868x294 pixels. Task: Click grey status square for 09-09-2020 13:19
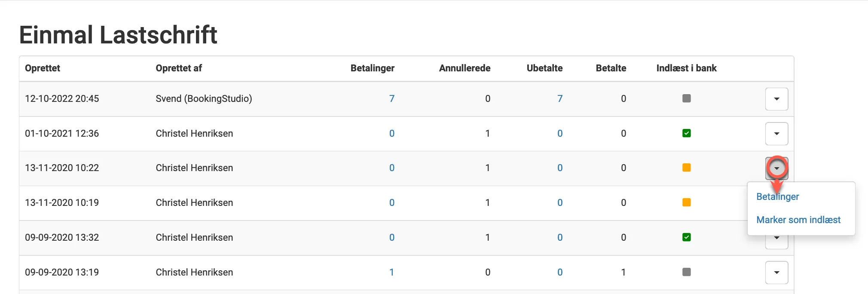(x=686, y=272)
